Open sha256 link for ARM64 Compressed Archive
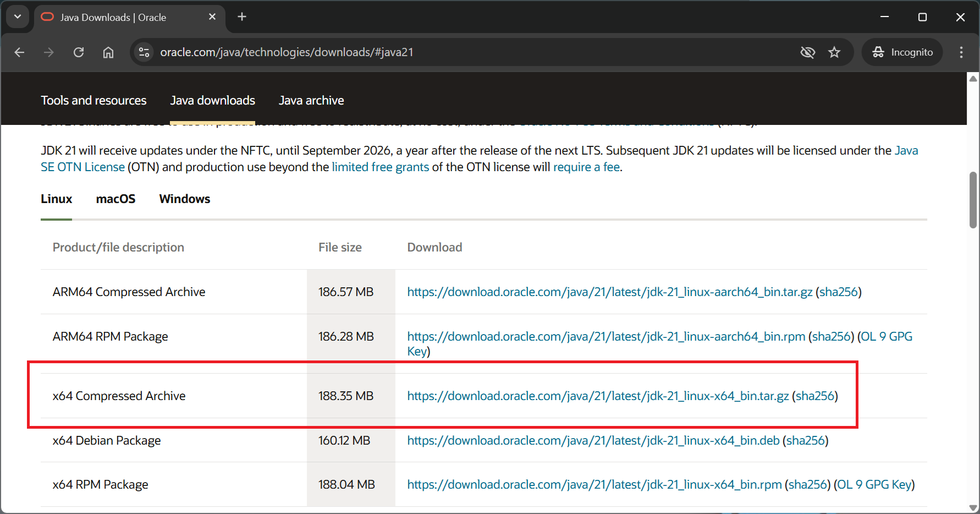 [x=838, y=292]
